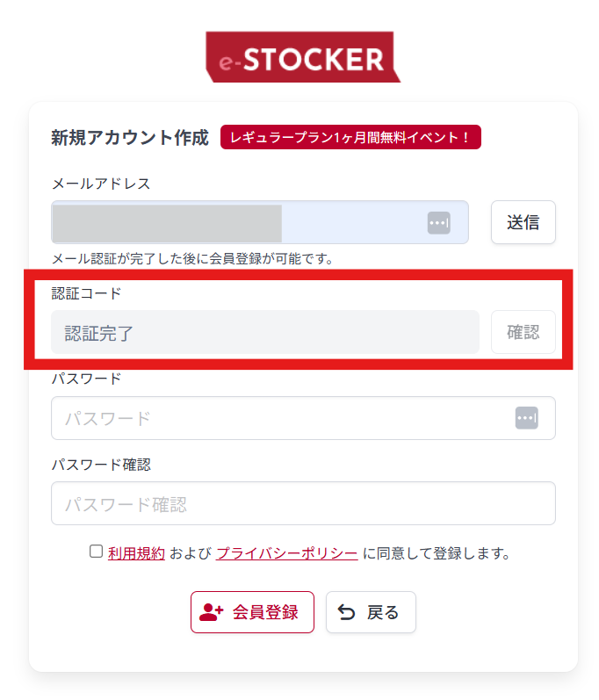The height and width of the screenshot is (700, 599).
Task: Click the パスワード label above the password field
Action: pyautogui.click(x=86, y=379)
